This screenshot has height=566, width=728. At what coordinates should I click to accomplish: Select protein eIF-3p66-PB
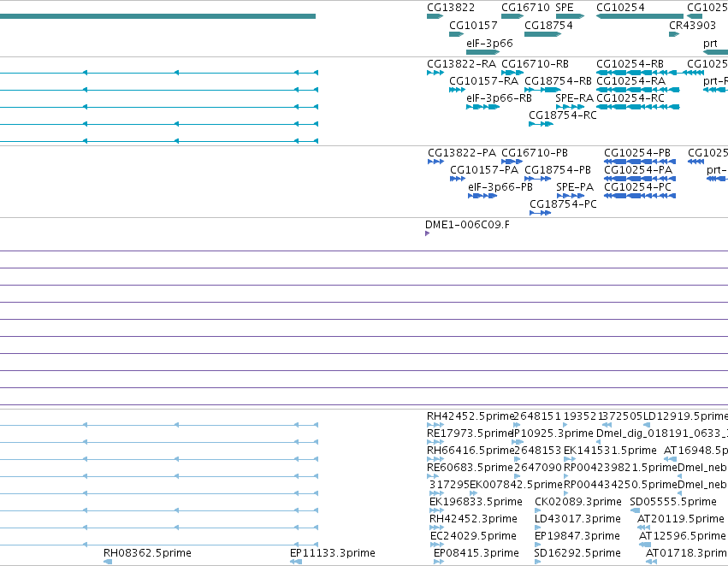pyautogui.click(x=500, y=187)
